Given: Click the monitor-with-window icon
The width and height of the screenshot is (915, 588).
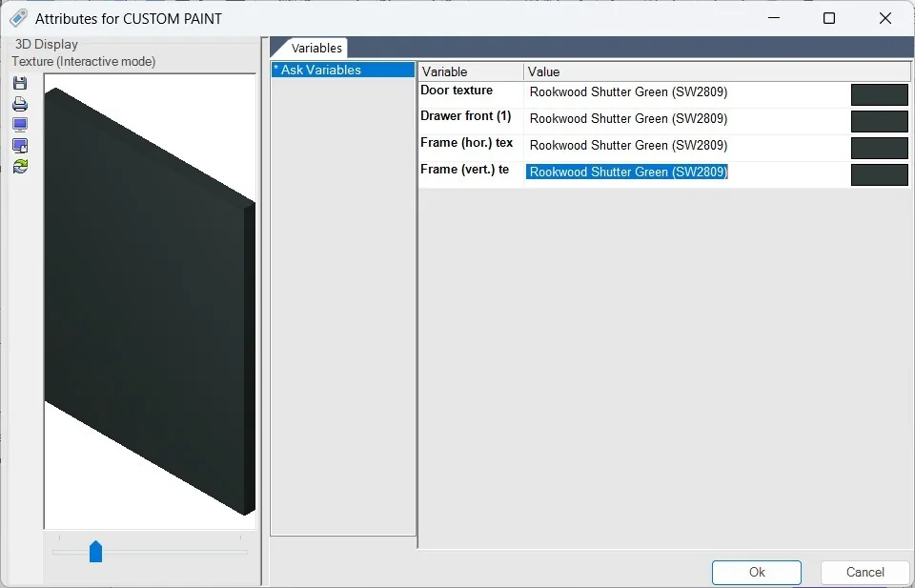Looking at the screenshot, I should click(20, 146).
